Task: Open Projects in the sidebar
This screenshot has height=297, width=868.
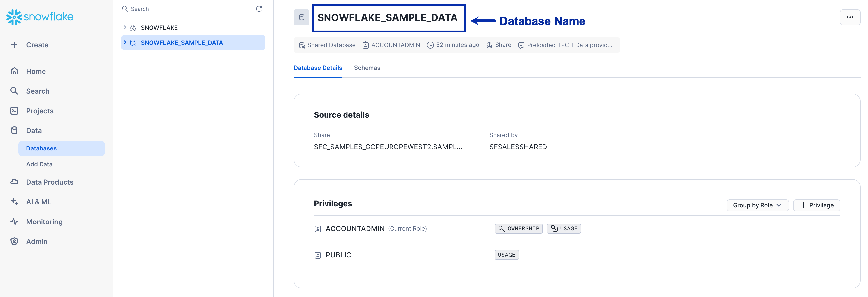Action: click(x=40, y=111)
